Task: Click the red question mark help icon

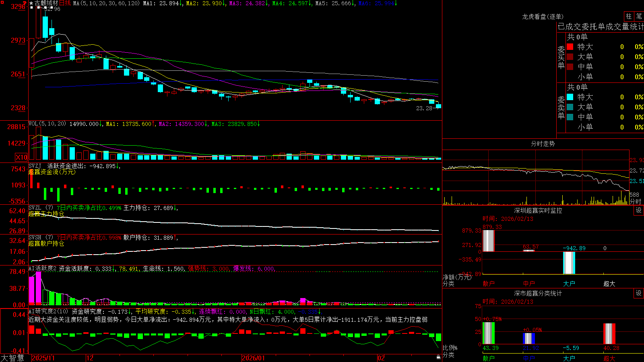Action: 25,3
